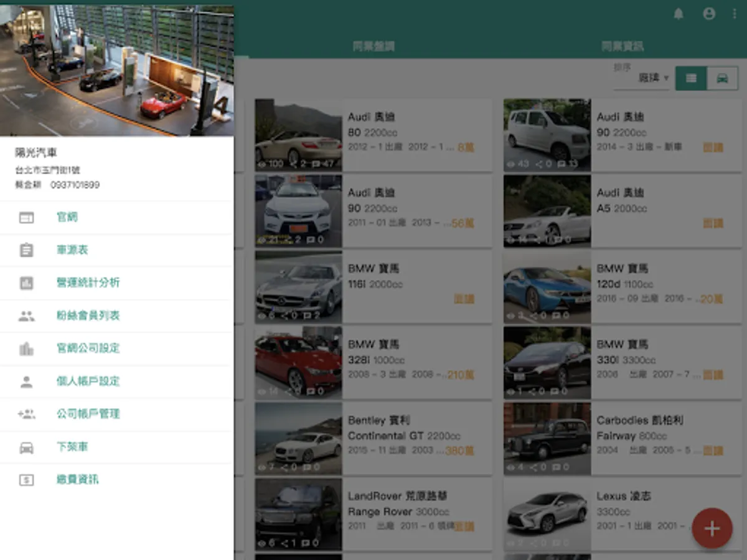Viewport: 747px width, 560px height.
Task: Open BMW 120d blue car photo
Action: [547, 287]
